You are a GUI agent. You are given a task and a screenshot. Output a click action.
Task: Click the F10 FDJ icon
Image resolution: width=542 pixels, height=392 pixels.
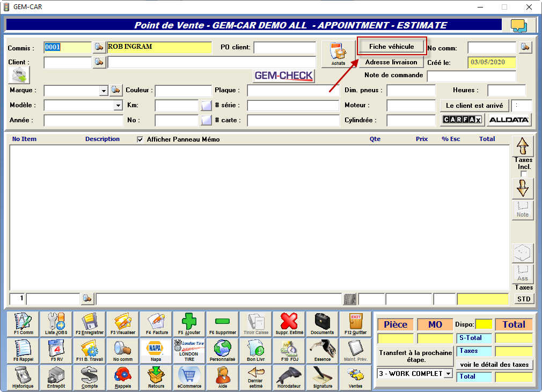pyautogui.click(x=289, y=351)
